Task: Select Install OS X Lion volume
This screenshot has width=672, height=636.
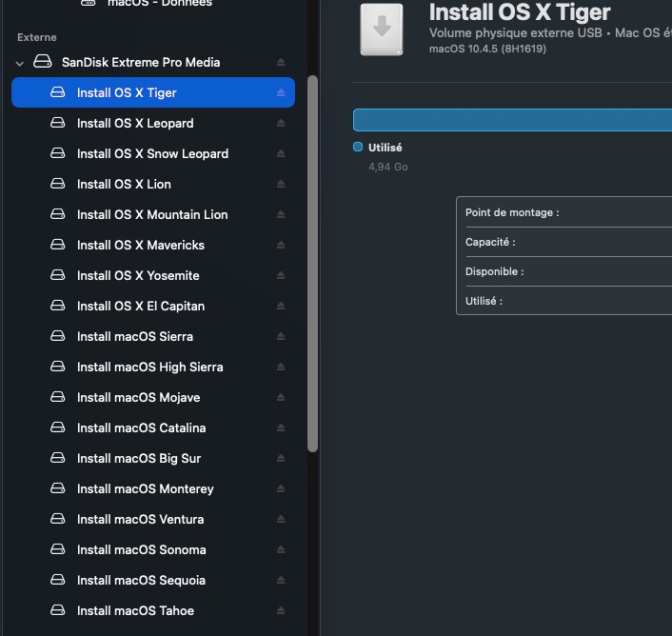Action: pyautogui.click(x=153, y=184)
